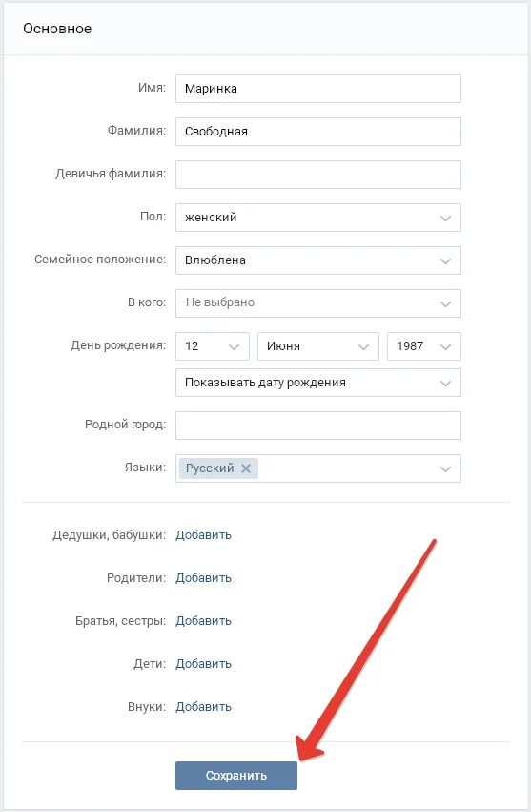Add parents via Добавить link
Image resolution: width=531 pixels, height=812 pixels.
pos(203,578)
